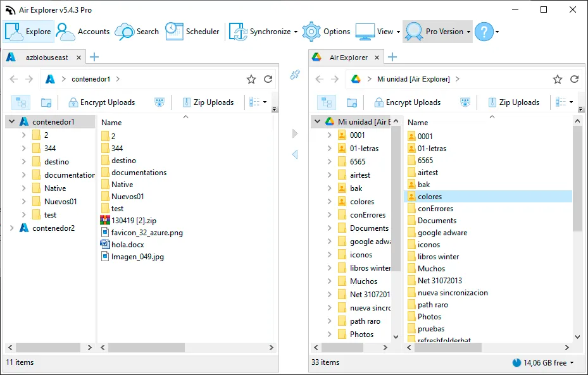Toggle Encrypt Uploads in left pane
Screen dimensions: 588x375
click(x=102, y=102)
